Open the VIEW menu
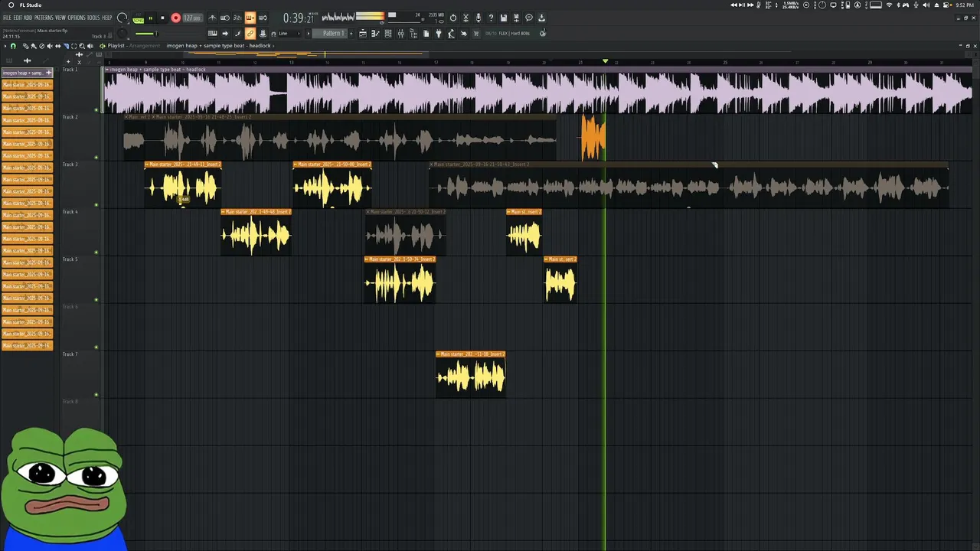The height and width of the screenshot is (551, 980). (60, 18)
